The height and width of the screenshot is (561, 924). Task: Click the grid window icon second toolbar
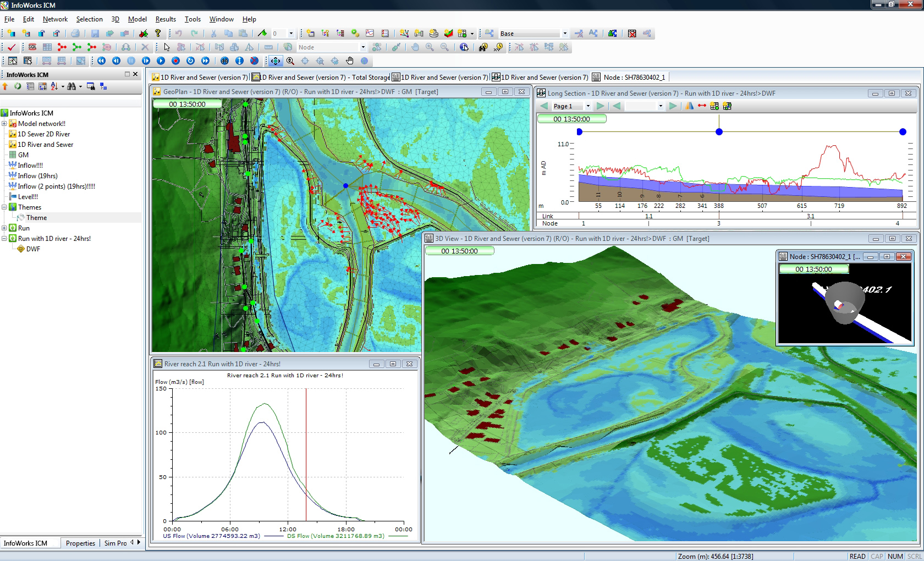47,47
